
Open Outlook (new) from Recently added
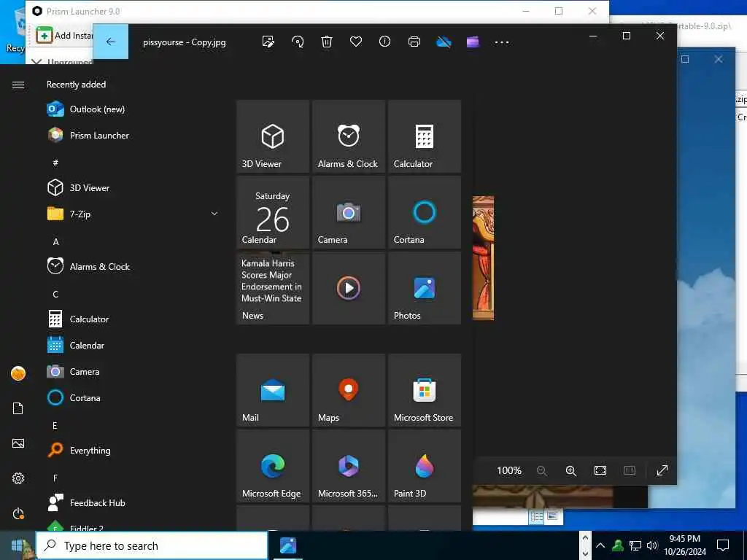pos(133,109)
